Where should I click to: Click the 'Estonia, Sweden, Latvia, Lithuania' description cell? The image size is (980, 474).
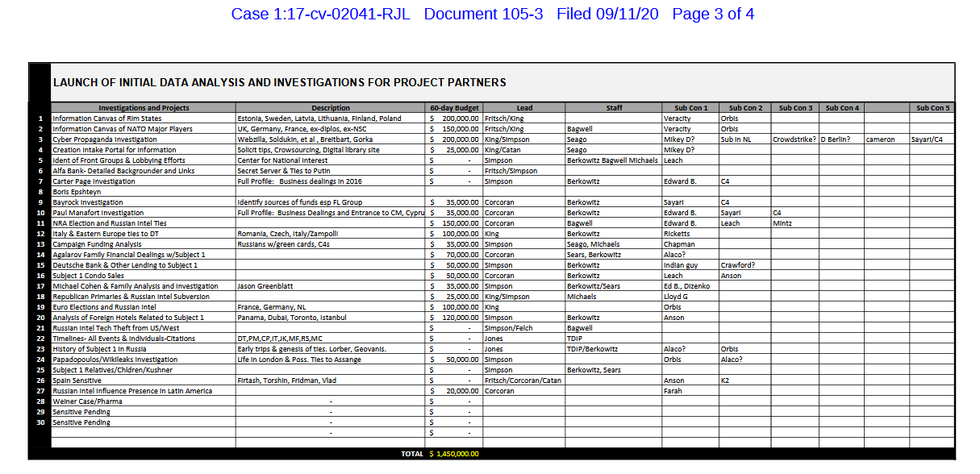click(331, 118)
